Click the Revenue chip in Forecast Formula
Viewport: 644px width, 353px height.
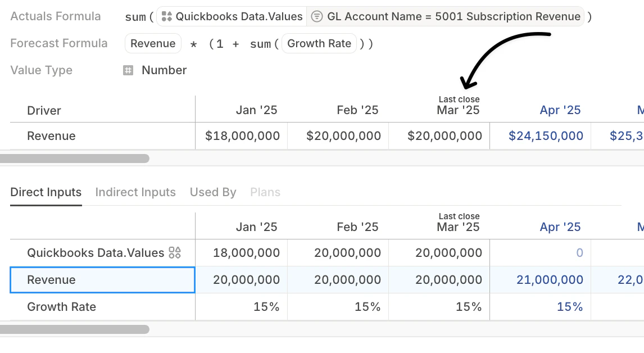(153, 43)
